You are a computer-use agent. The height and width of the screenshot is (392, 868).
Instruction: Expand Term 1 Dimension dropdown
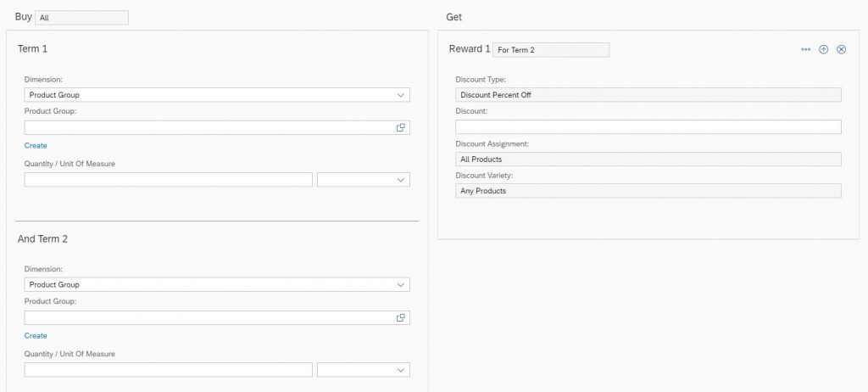(401, 95)
